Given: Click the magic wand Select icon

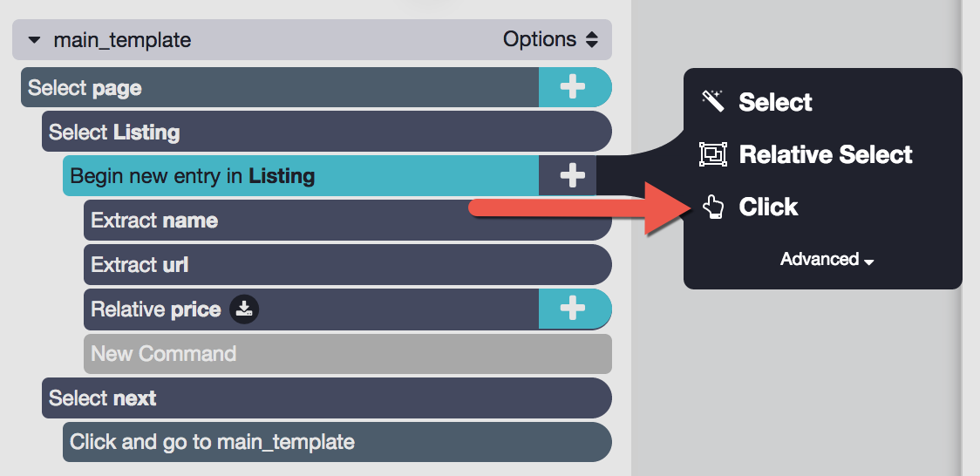Looking at the screenshot, I should tap(712, 101).
